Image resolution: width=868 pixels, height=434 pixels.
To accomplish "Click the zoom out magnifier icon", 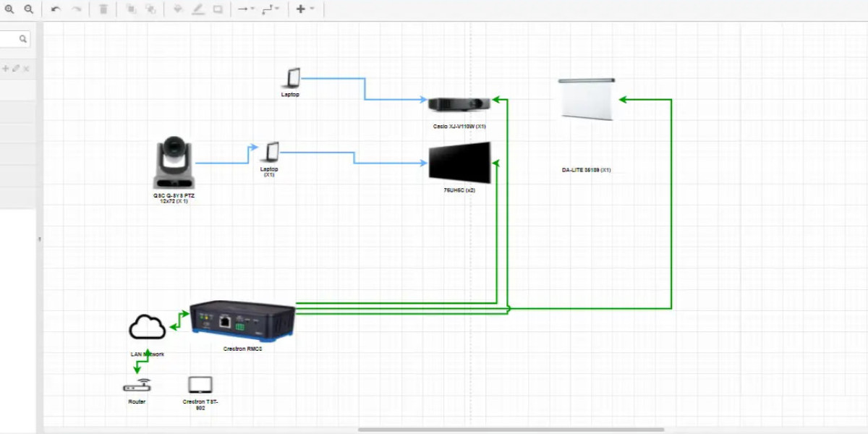I will (29, 9).
